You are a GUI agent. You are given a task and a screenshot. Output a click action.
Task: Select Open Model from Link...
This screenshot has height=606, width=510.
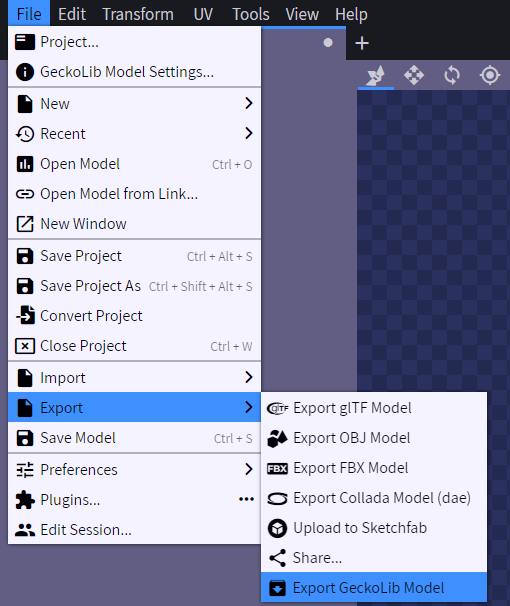point(134,194)
